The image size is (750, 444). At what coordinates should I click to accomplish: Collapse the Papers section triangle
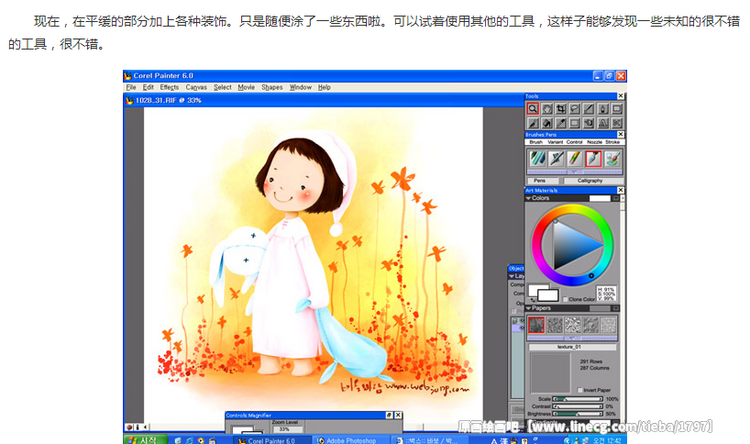coord(529,309)
